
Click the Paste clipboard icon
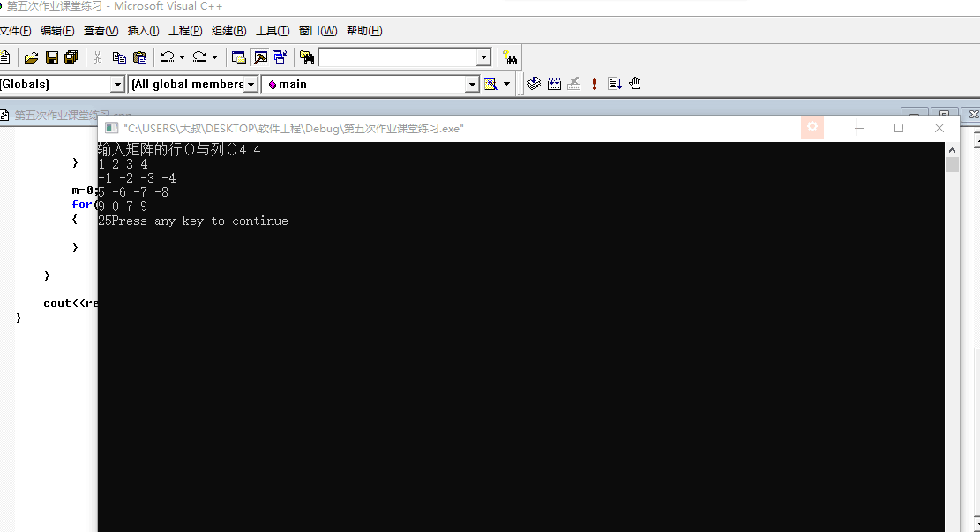(x=140, y=57)
